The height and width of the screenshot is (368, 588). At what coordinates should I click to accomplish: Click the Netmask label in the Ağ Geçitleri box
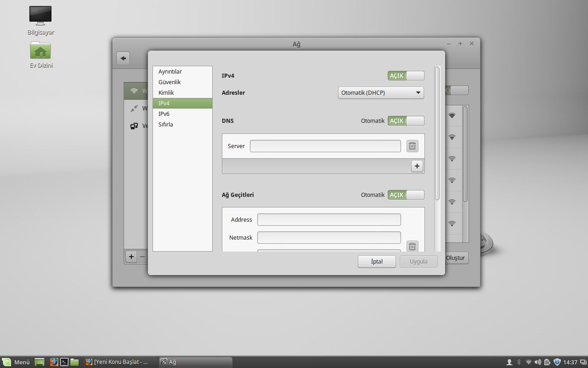241,237
